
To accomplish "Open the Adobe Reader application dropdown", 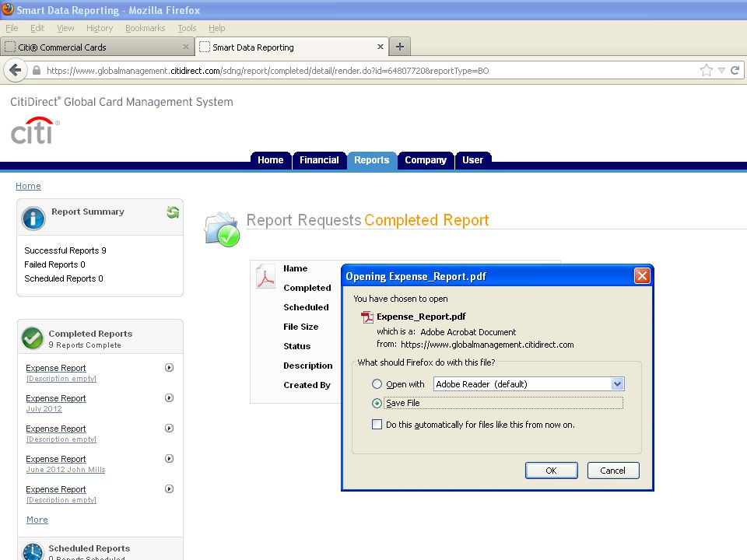I will pos(617,383).
